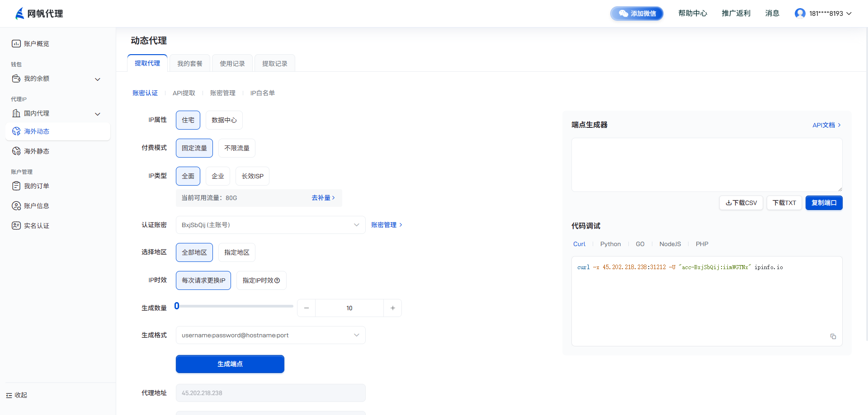This screenshot has height=415, width=868.
Task: Open 帮助中心 in top navigation
Action: (x=693, y=14)
